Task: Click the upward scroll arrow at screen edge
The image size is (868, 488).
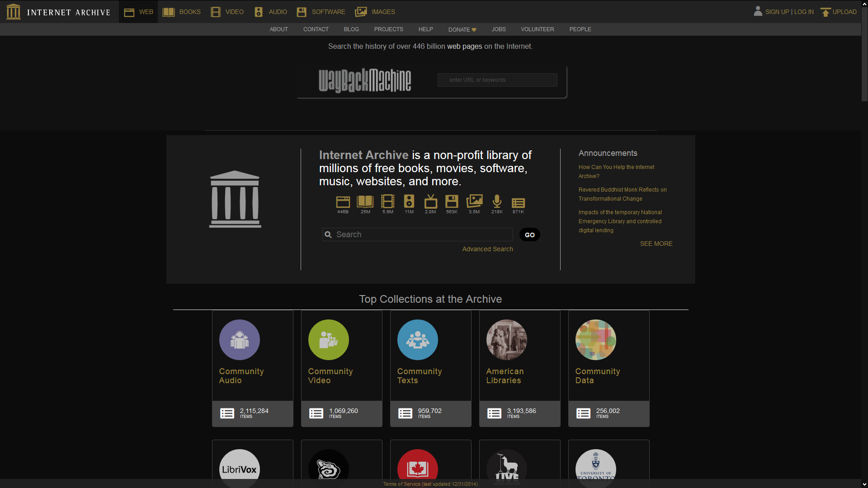Action: [864, 4]
